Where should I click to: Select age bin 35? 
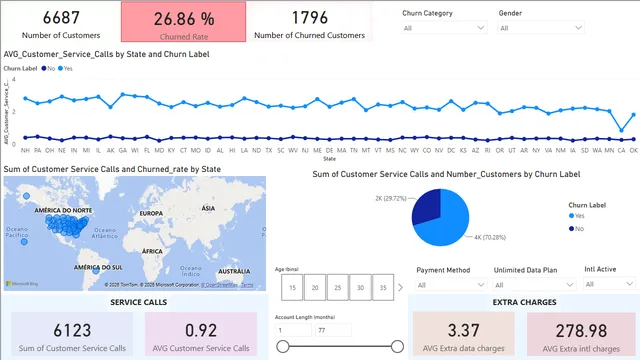click(x=383, y=287)
